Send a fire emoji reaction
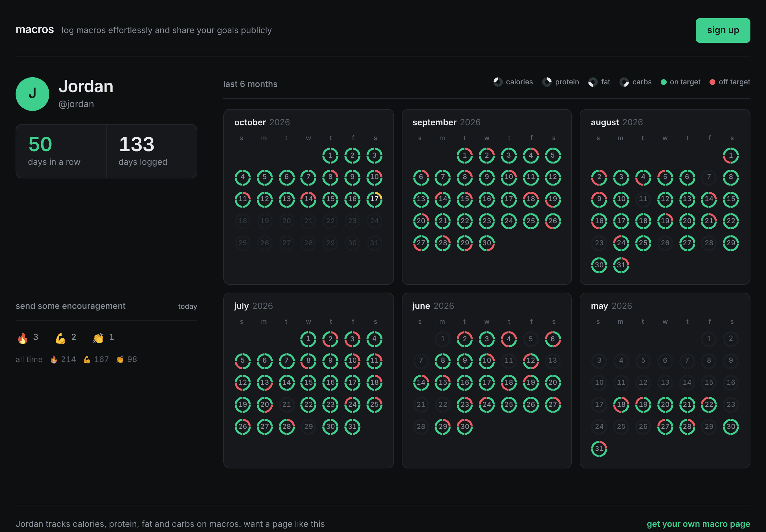 coord(28,338)
